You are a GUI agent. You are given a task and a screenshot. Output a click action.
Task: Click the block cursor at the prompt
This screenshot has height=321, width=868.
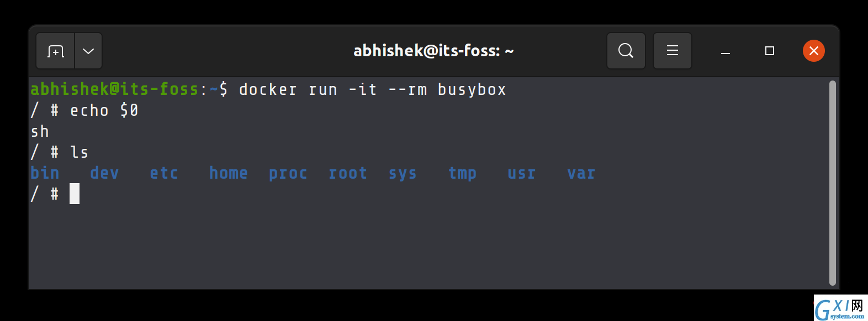click(x=75, y=194)
